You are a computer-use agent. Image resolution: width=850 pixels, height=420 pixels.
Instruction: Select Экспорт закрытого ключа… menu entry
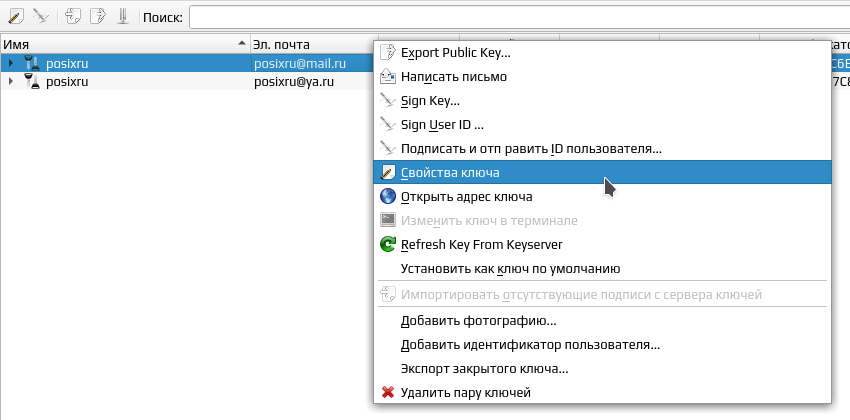coord(602,369)
